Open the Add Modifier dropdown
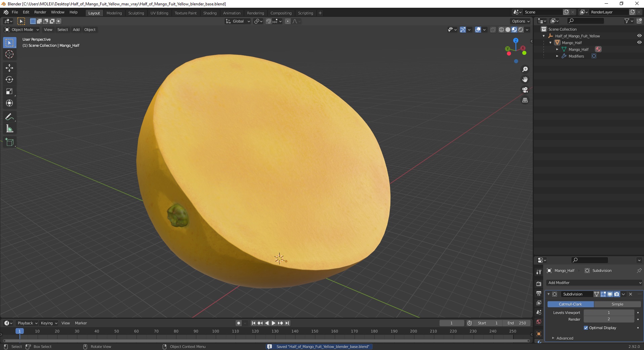Screen dimensions: 644x350 pos(594,283)
